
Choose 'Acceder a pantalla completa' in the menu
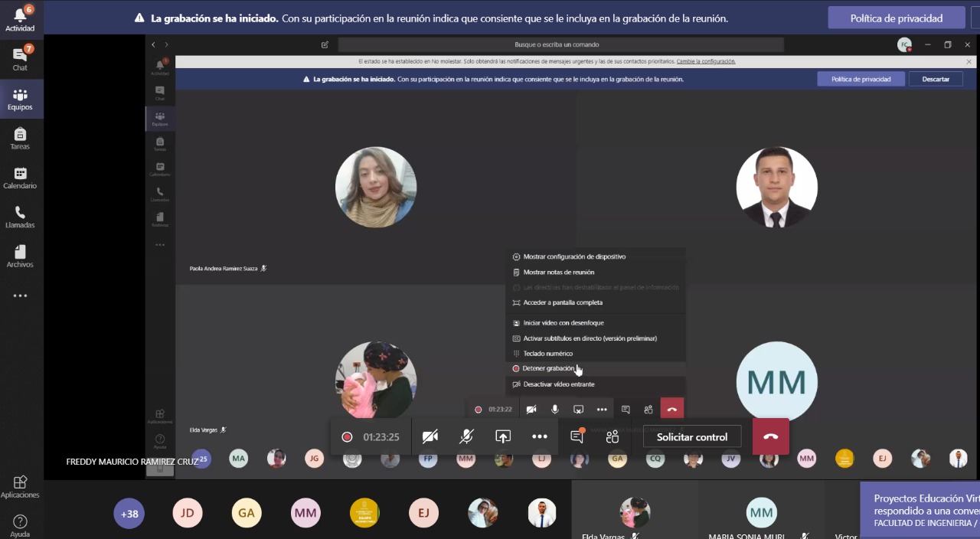(x=596, y=302)
